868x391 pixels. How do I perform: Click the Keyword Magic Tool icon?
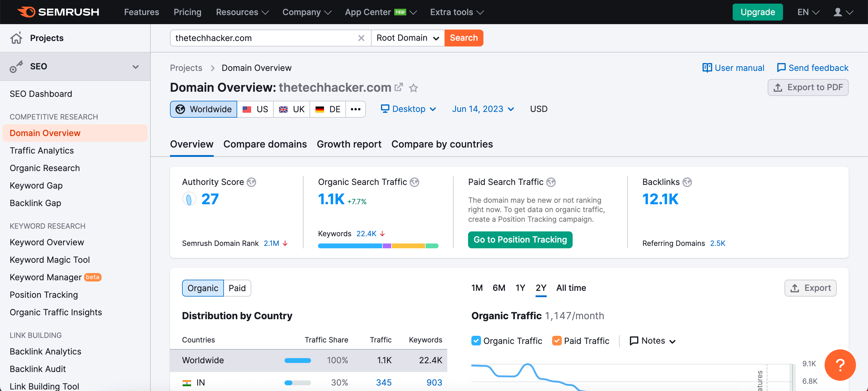tap(49, 259)
